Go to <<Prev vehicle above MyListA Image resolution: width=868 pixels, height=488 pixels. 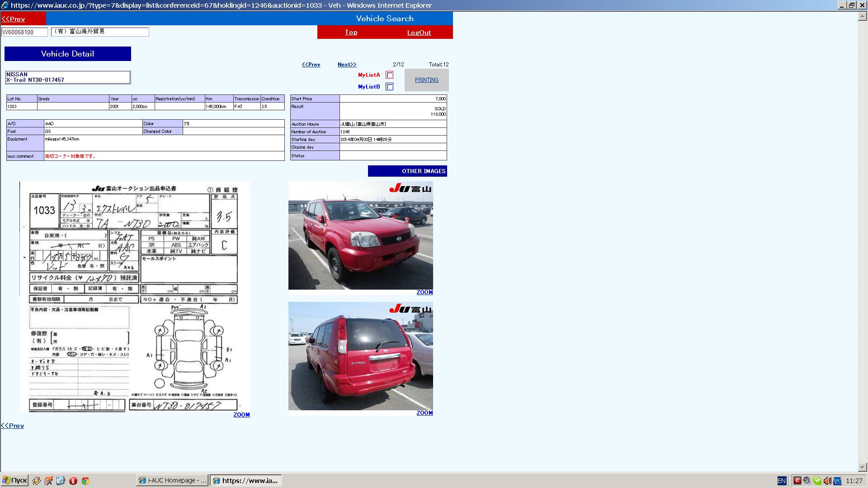click(x=311, y=65)
